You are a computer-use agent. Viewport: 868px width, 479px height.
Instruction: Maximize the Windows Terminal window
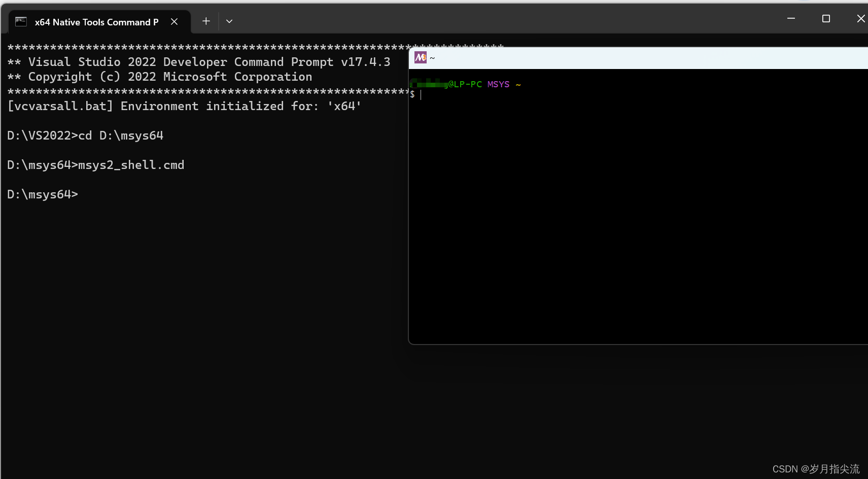click(x=826, y=18)
